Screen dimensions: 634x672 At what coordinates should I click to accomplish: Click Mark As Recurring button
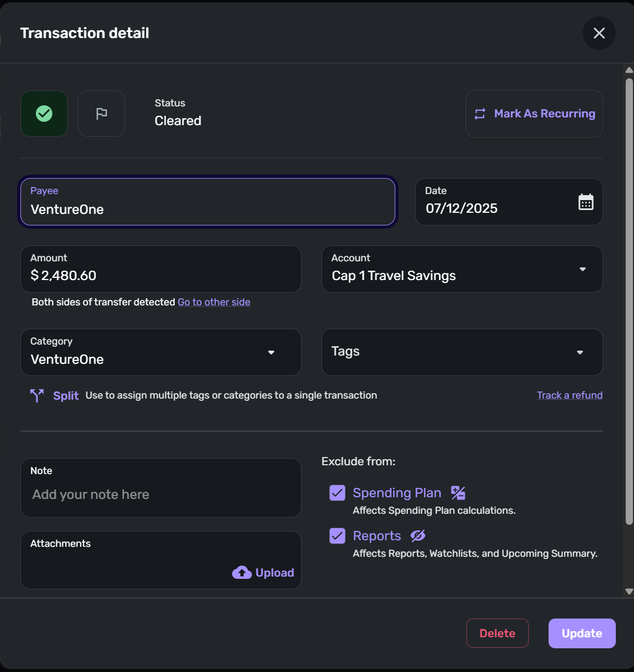click(534, 114)
